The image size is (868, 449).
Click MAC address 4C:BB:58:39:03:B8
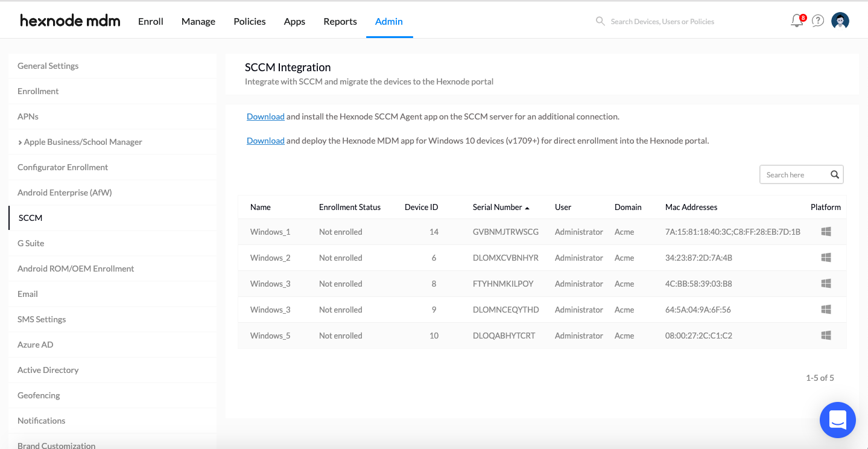(699, 284)
